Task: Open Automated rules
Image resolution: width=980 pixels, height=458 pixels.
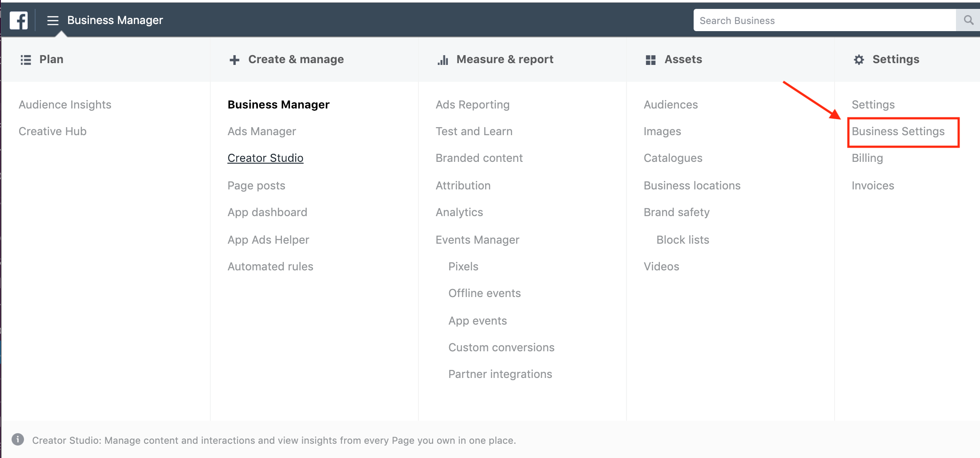Action: (x=270, y=266)
